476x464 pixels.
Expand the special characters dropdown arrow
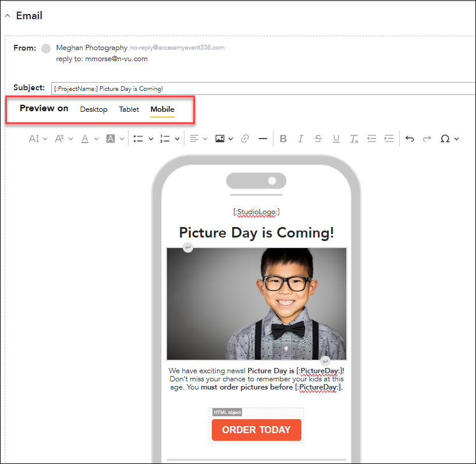[x=457, y=139]
